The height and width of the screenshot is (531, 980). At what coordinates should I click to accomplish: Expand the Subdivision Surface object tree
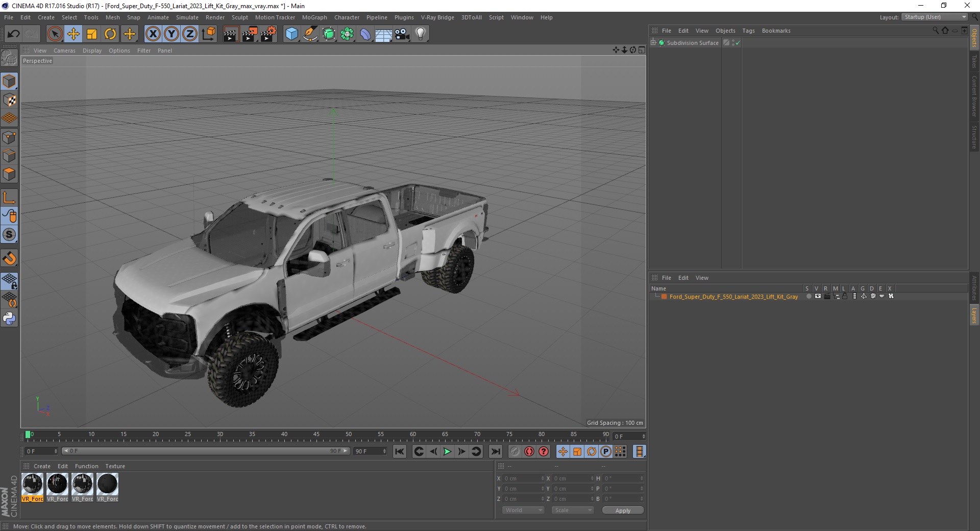coord(653,42)
